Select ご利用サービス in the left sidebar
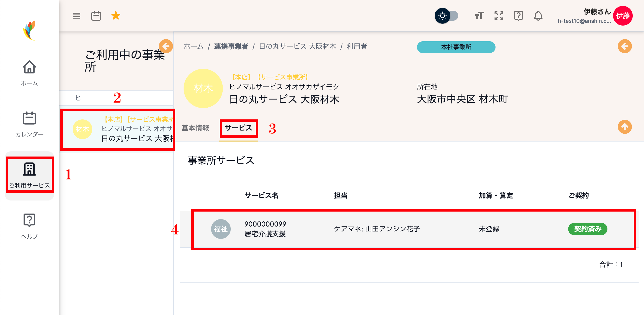 29,174
